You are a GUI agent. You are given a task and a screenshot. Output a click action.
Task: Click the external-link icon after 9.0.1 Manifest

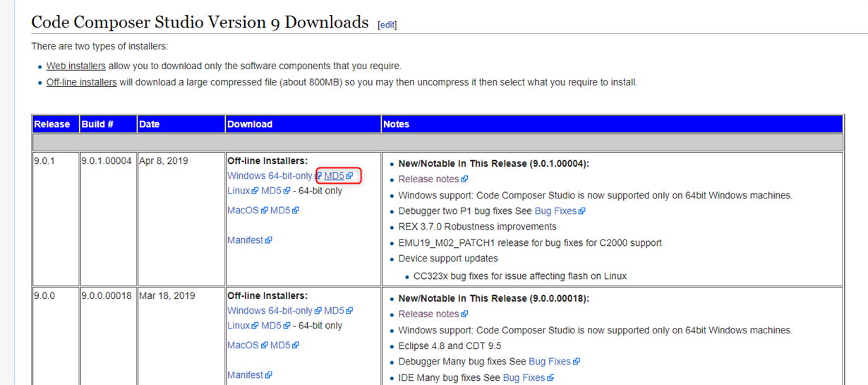click(269, 241)
